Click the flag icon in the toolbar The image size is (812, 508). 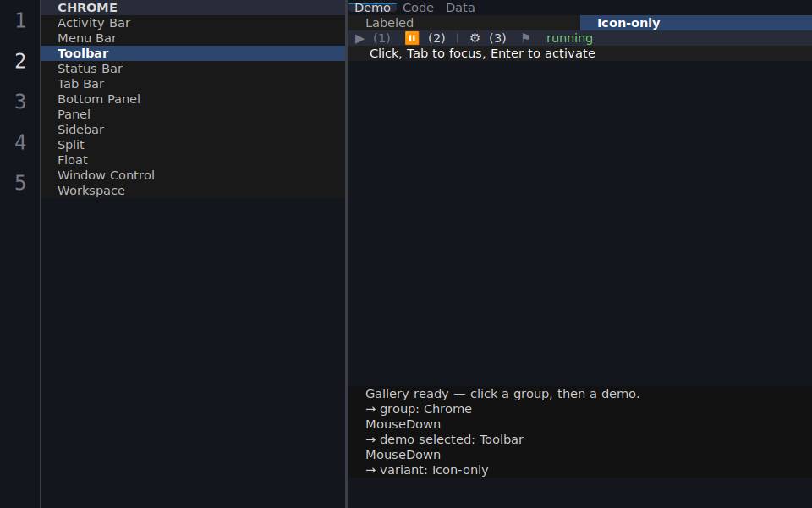(x=525, y=38)
